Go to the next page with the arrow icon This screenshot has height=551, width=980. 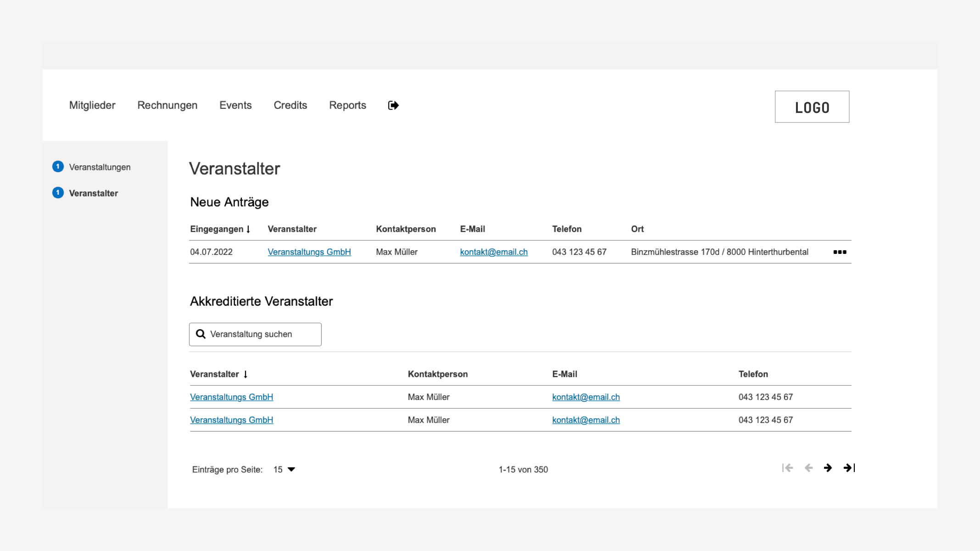pyautogui.click(x=828, y=468)
